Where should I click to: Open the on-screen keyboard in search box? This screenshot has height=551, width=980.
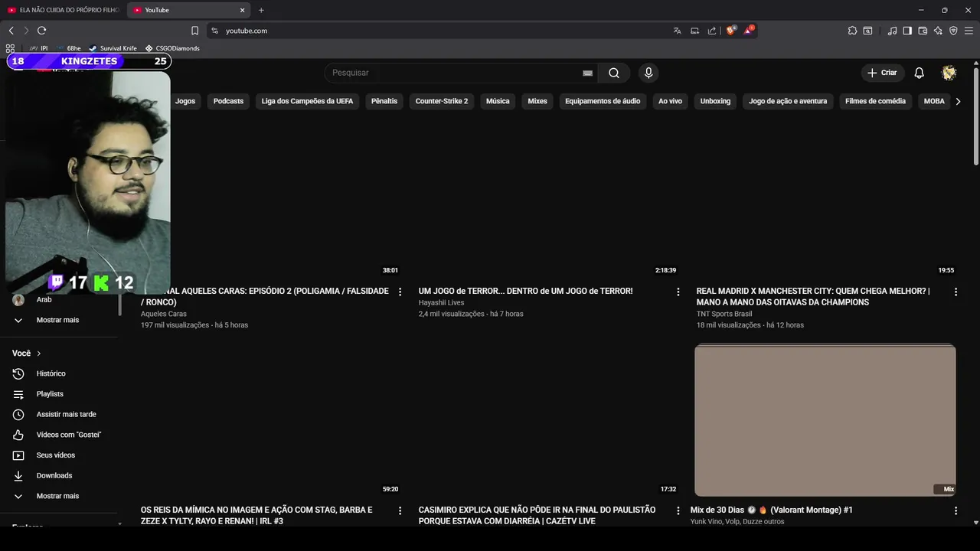(587, 73)
